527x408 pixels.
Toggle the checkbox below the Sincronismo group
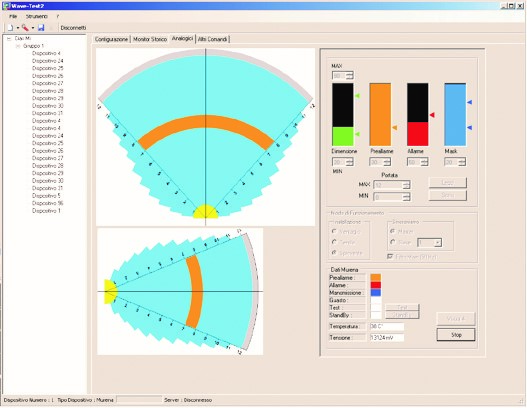pos(390,256)
